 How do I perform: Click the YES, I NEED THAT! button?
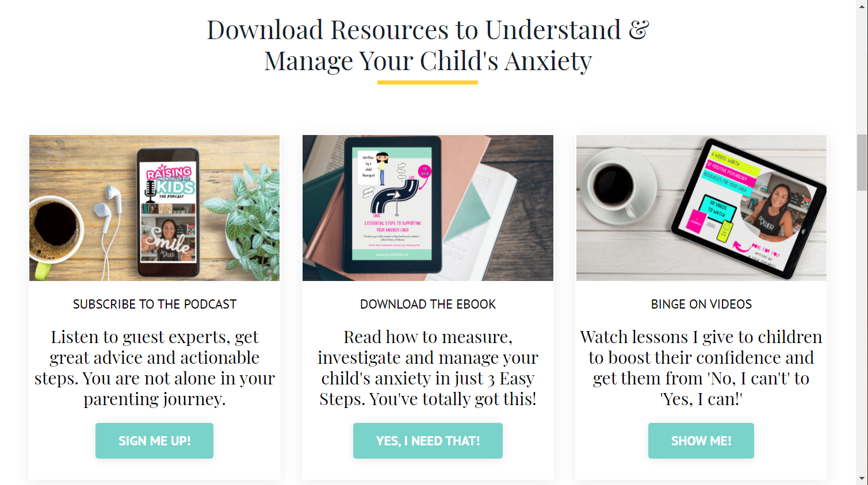click(428, 441)
